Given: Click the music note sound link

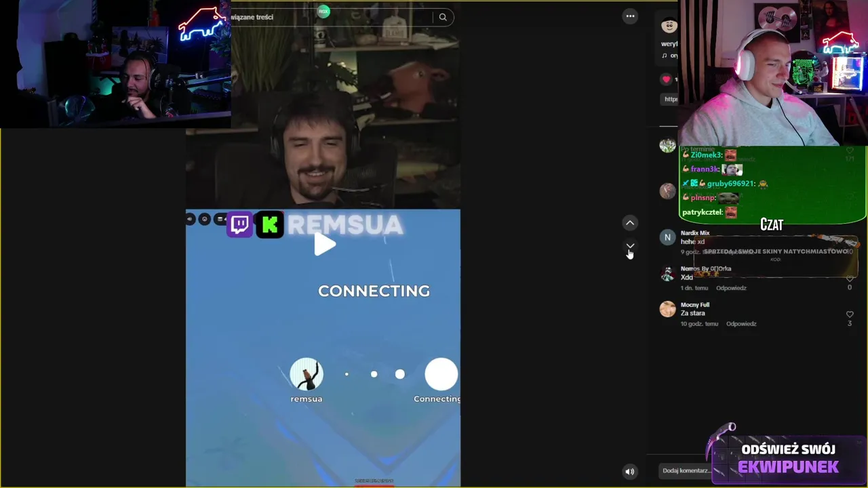Looking at the screenshot, I should tap(669, 56).
